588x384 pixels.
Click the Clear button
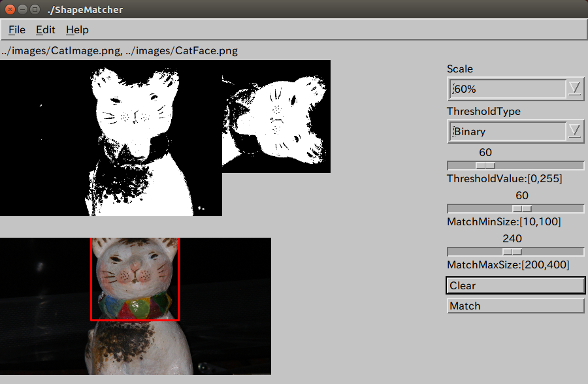pyautogui.click(x=515, y=286)
